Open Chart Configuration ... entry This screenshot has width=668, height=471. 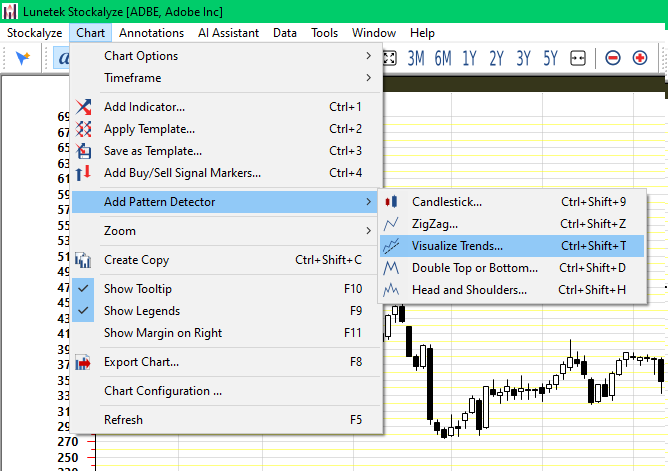(227, 391)
